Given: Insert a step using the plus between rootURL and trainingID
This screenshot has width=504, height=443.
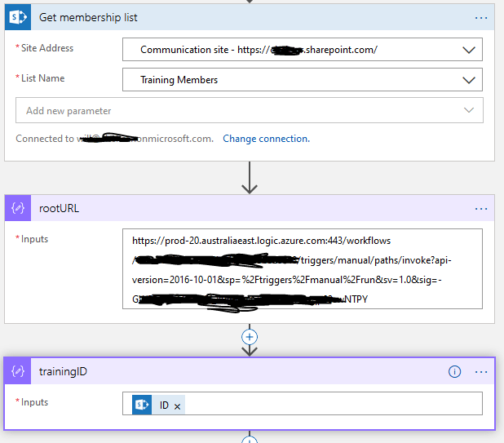Looking at the screenshot, I should pos(250,336).
